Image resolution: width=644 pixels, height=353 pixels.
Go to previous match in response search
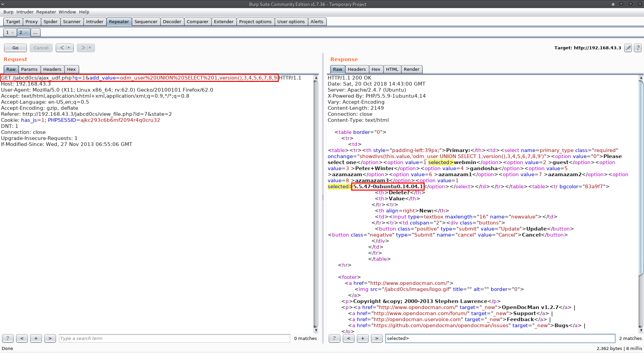point(348,338)
